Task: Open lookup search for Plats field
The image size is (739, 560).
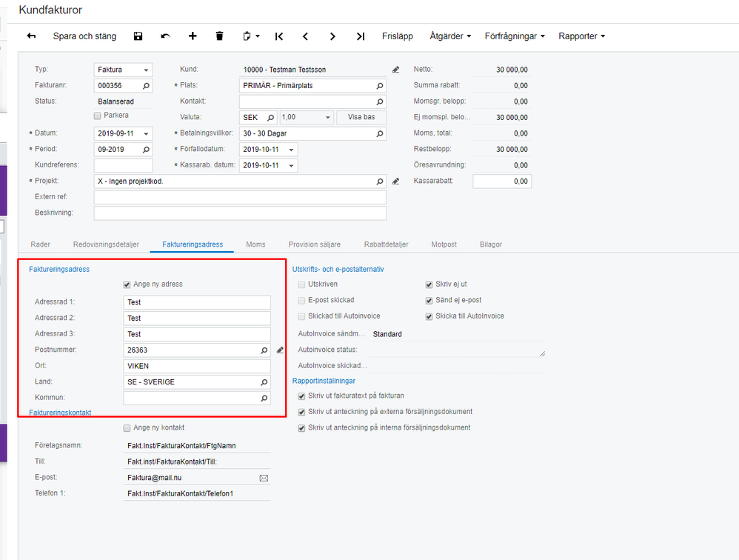Action: tap(379, 86)
